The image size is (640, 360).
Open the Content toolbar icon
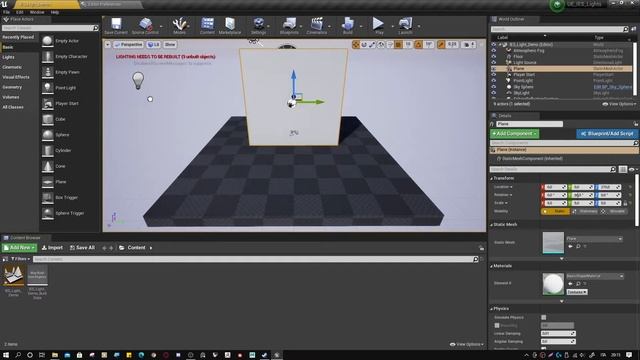[207, 25]
